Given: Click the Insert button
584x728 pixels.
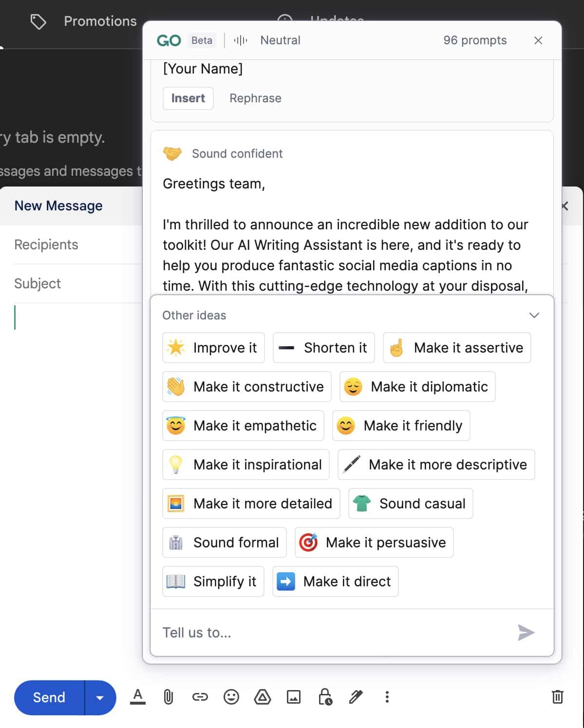Looking at the screenshot, I should [x=188, y=98].
